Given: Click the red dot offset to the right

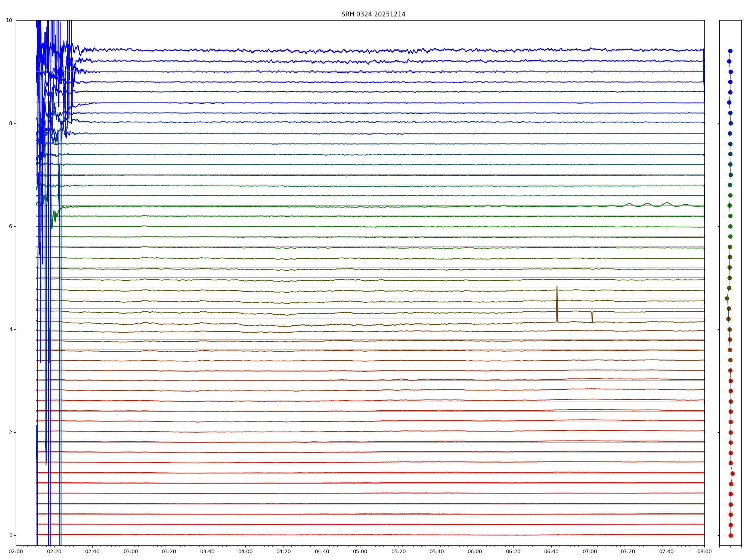Looking at the screenshot, I should (x=732, y=473).
